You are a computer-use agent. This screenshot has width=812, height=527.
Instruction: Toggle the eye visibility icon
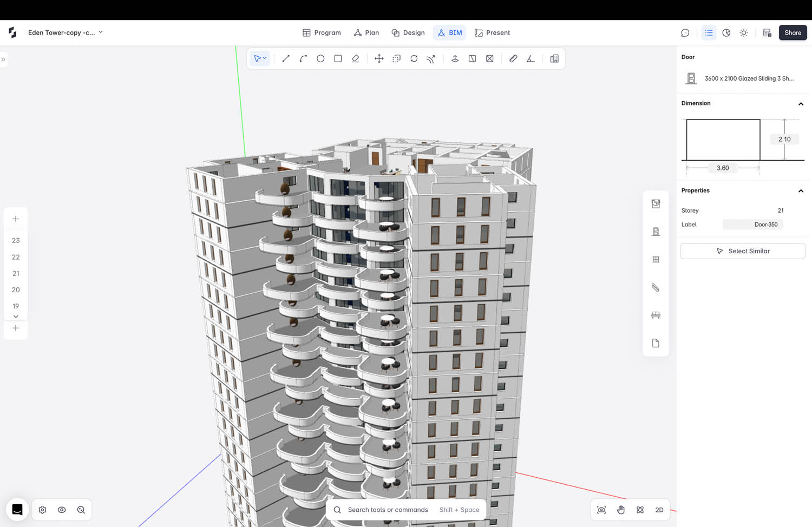coord(62,510)
